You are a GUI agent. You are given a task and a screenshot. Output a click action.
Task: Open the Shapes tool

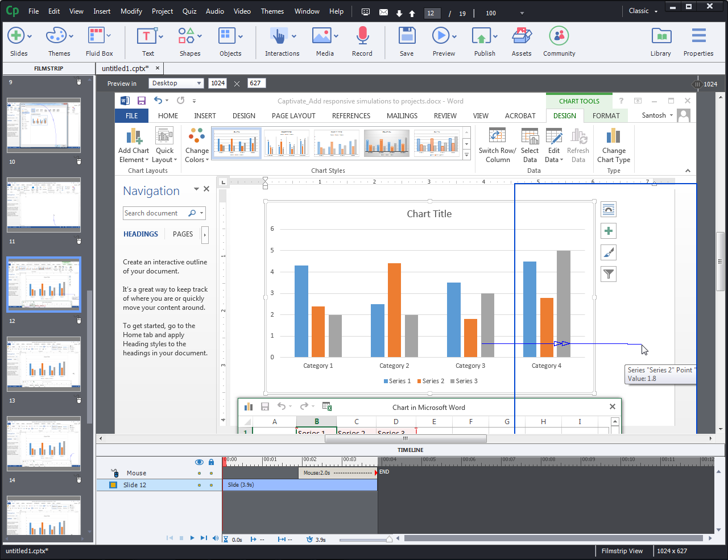(x=186, y=36)
